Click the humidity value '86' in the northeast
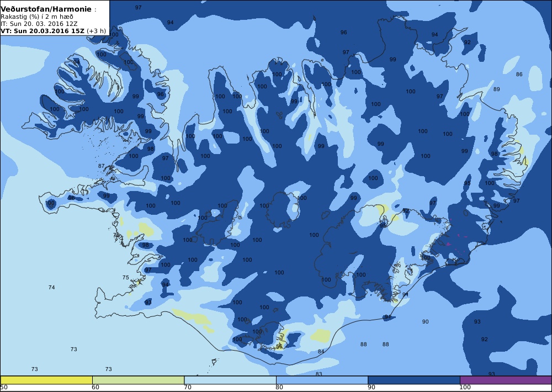This screenshot has width=552, height=392. click(x=519, y=75)
